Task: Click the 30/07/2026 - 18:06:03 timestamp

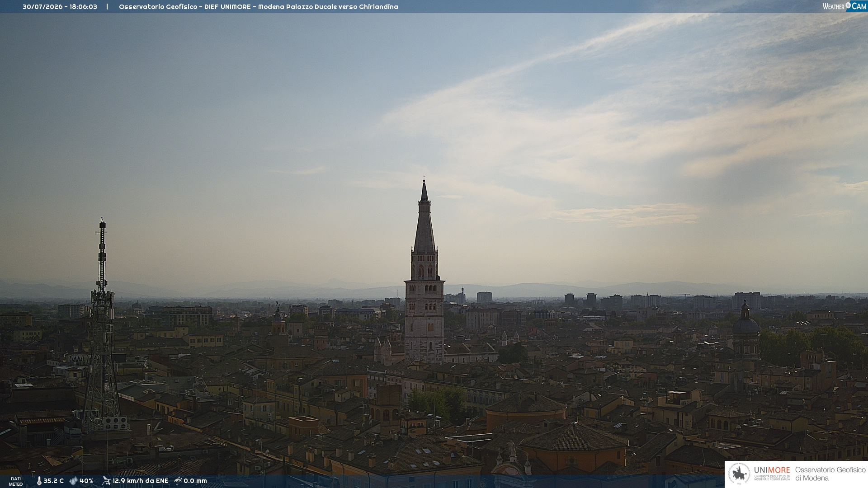Action: coord(60,7)
